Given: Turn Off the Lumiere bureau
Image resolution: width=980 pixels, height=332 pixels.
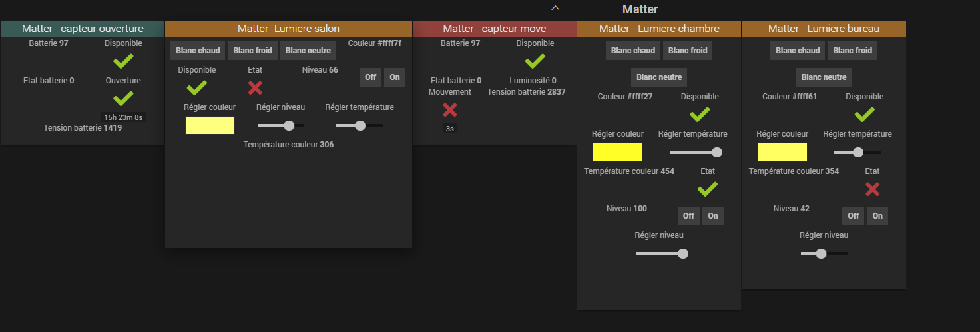Looking at the screenshot, I should point(853,216).
